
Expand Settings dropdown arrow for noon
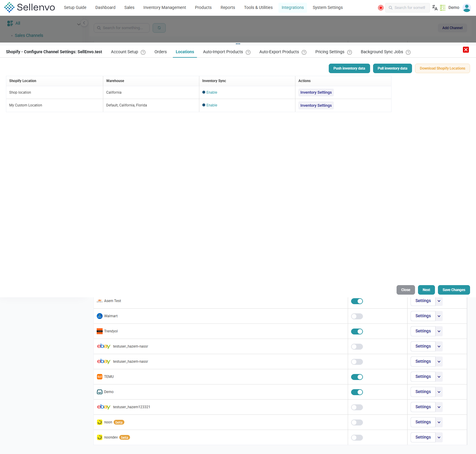(439, 422)
